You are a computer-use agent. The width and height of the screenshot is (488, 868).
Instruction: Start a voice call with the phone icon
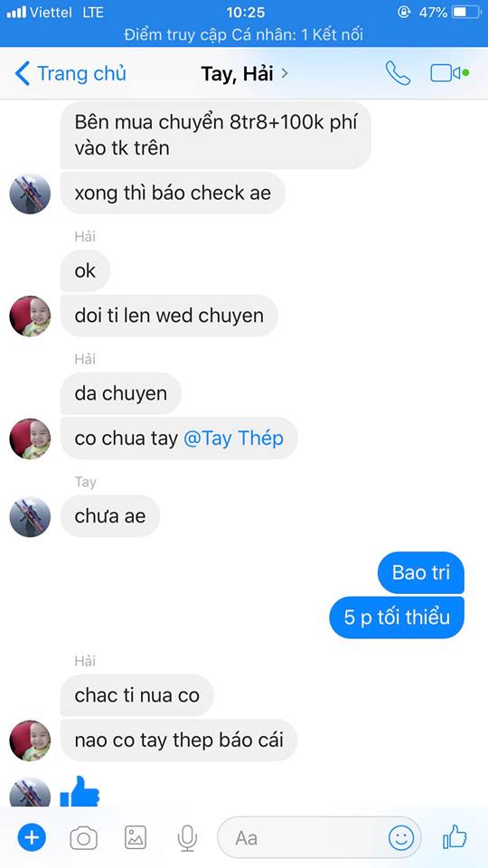(398, 73)
